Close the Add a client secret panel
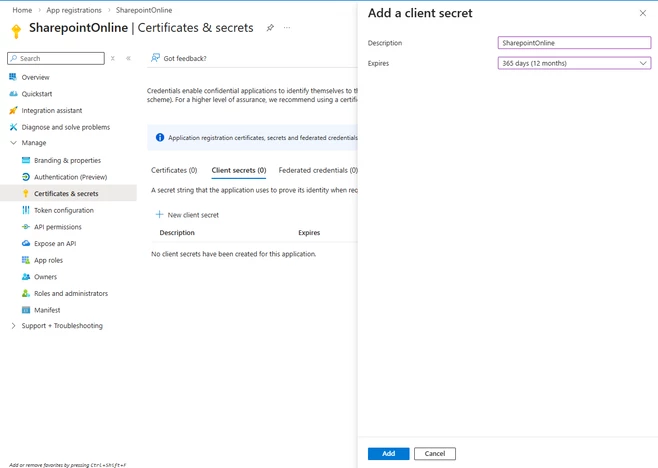The image size is (658, 468). 642,13
